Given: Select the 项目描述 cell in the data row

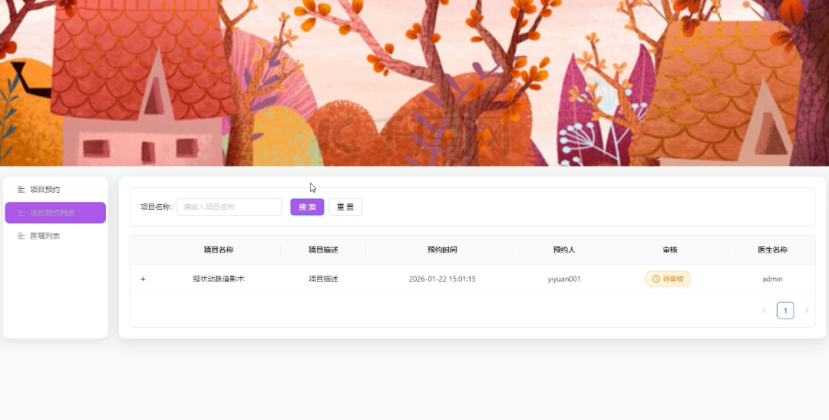Looking at the screenshot, I should (x=323, y=279).
